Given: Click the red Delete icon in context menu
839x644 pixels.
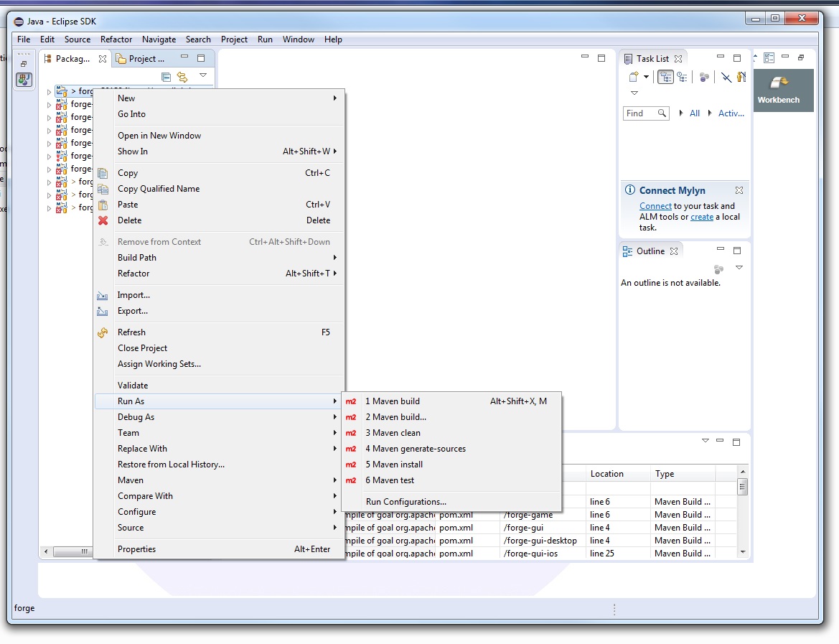Looking at the screenshot, I should (103, 220).
